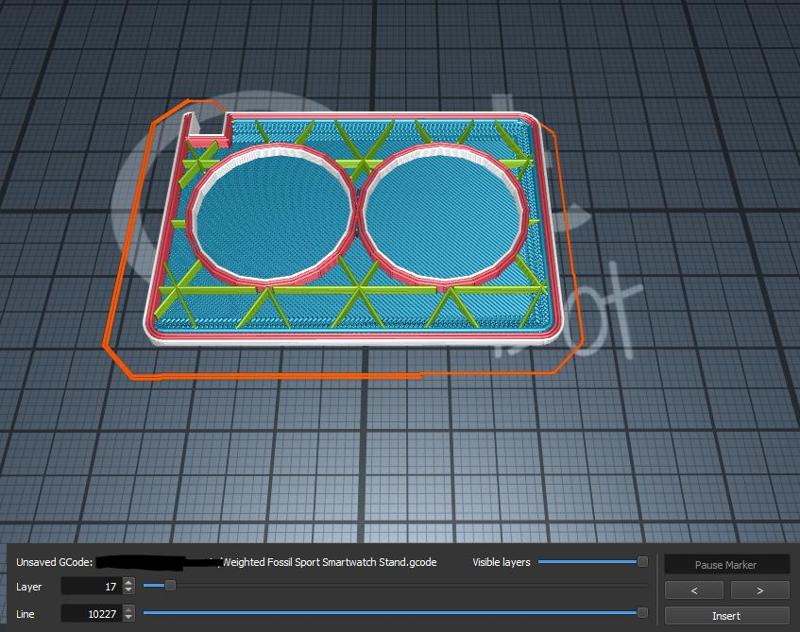Click the middle of the Line slider track
This screenshot has width=800, height=632.
click(x=393, y=613)
